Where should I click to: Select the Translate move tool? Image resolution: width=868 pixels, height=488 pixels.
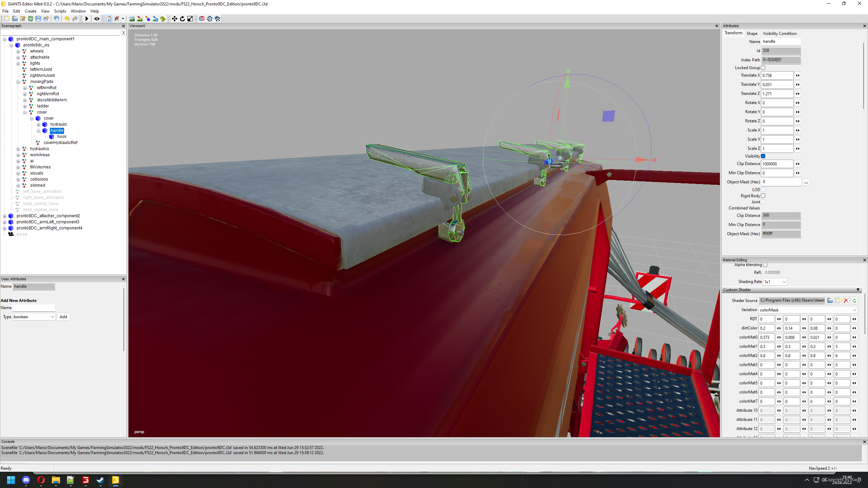(175, 19)
